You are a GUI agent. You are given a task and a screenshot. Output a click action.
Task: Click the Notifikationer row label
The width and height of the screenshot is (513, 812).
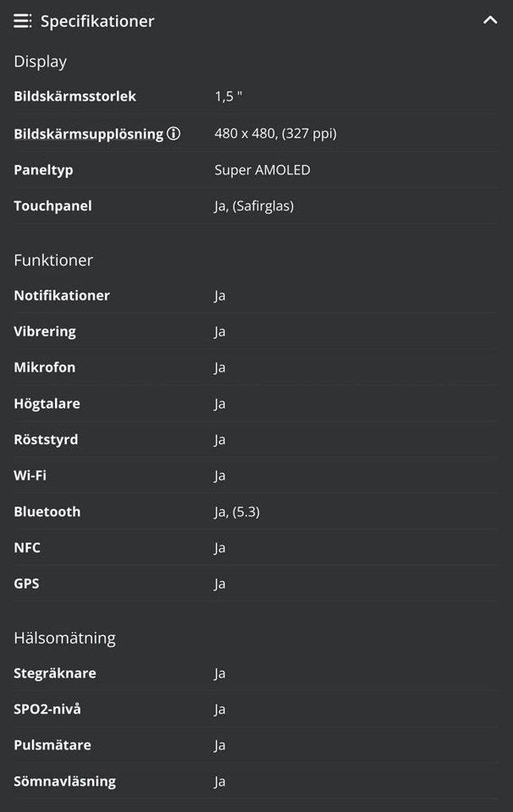[x=62, y=296]
